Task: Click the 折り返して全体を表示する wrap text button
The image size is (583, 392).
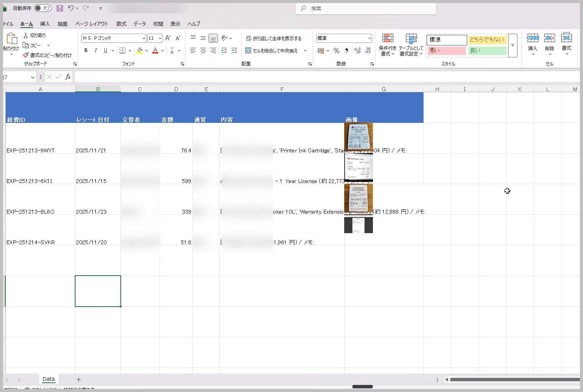Action: (x=274, y=38)
